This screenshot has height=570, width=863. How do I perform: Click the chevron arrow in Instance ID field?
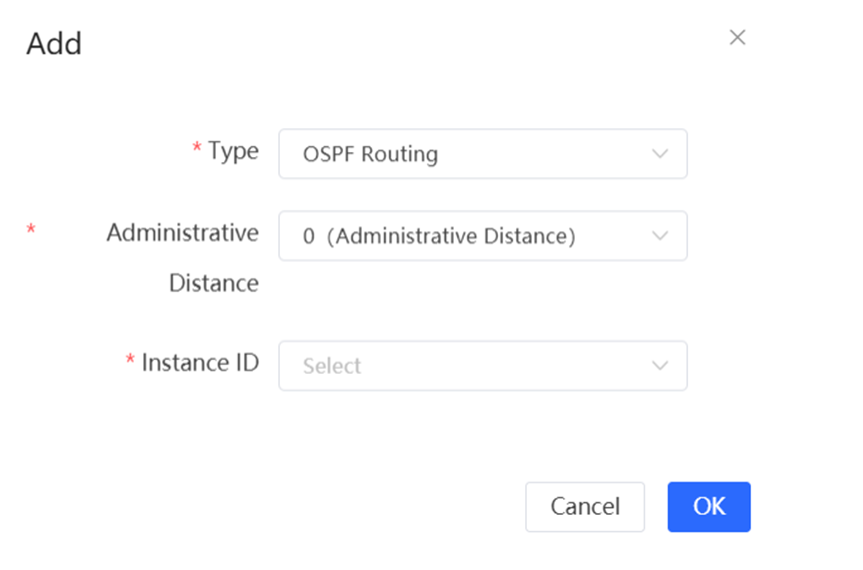(659, 366)
